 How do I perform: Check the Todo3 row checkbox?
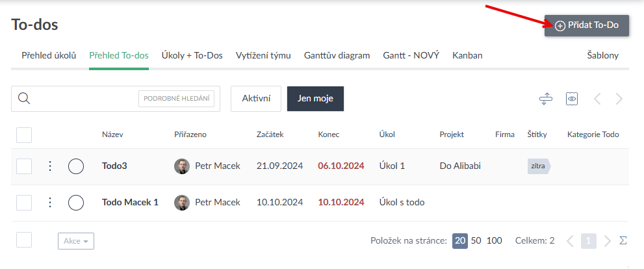[24, 166]
